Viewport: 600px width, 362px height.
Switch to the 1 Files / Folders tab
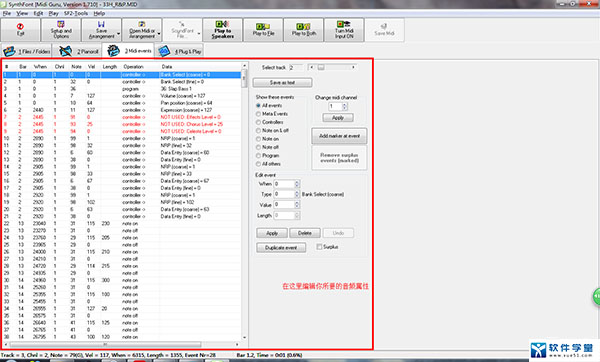(x=26, y=51)
